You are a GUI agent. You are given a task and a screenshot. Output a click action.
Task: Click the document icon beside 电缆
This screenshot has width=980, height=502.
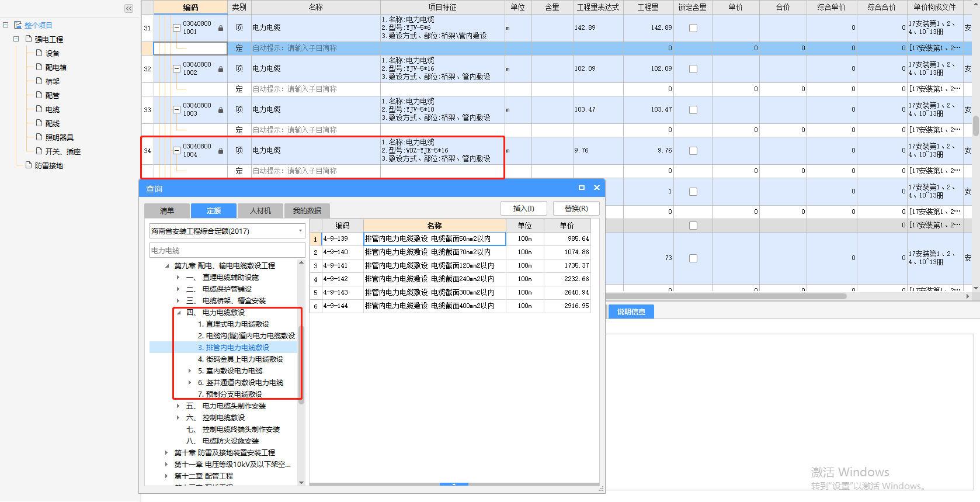click(x=39, y=109)
